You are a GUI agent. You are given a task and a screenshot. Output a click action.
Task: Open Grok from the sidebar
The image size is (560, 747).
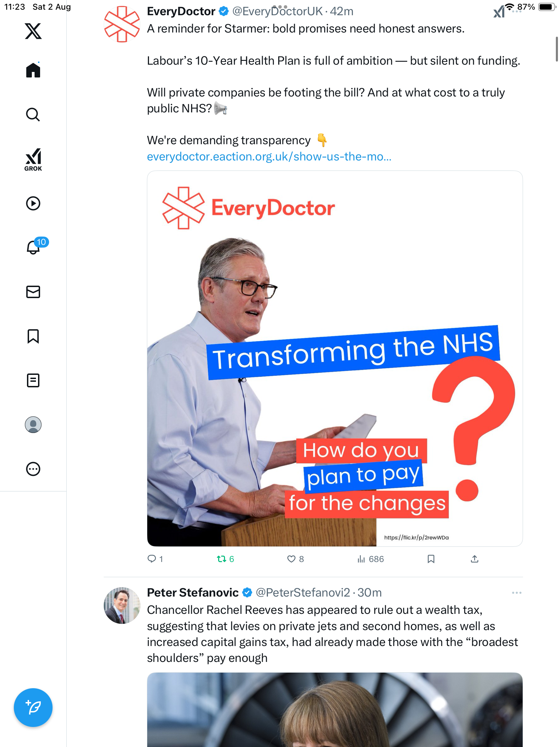(x=33, y=159)
